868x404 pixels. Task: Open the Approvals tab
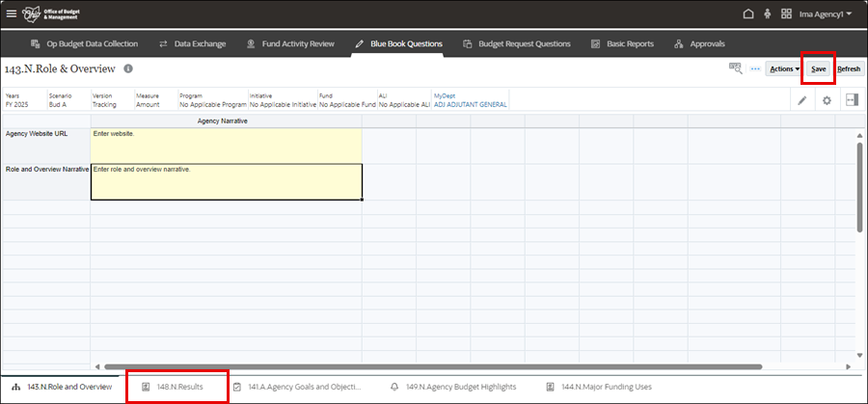click(699, 43)
